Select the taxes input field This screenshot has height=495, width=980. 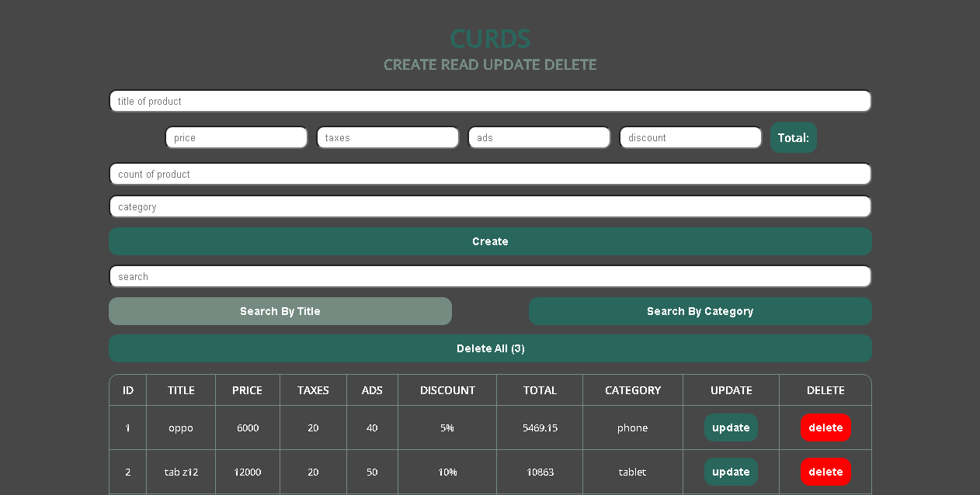[x=387, y=137]
